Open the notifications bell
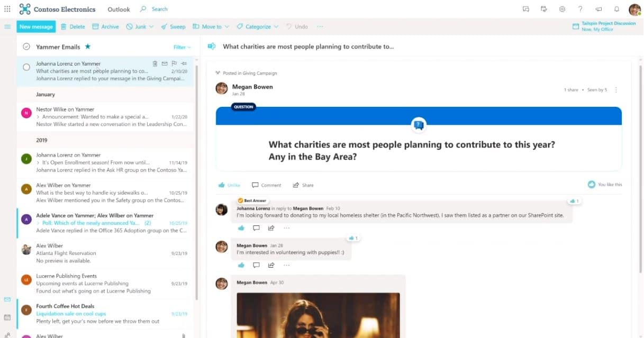The width and height of the screenshot is (644, 338). point(616,9)
